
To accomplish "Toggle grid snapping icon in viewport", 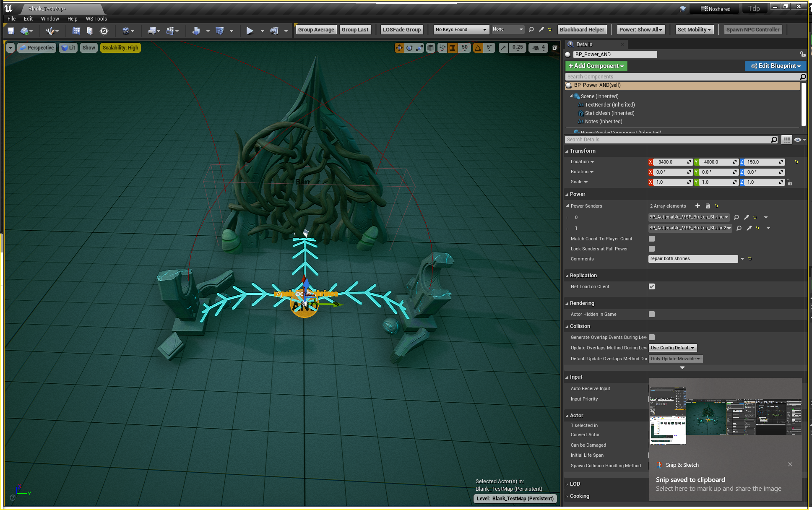I will [452, 48].
